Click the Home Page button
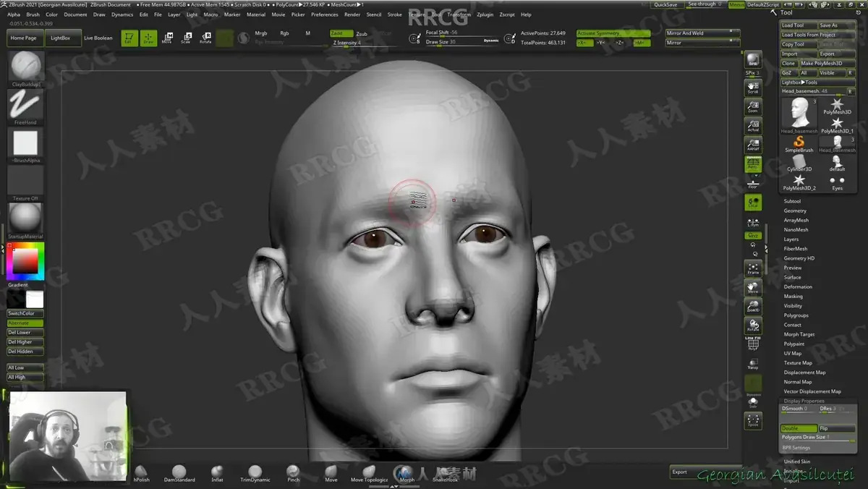 tap(24, 38)
